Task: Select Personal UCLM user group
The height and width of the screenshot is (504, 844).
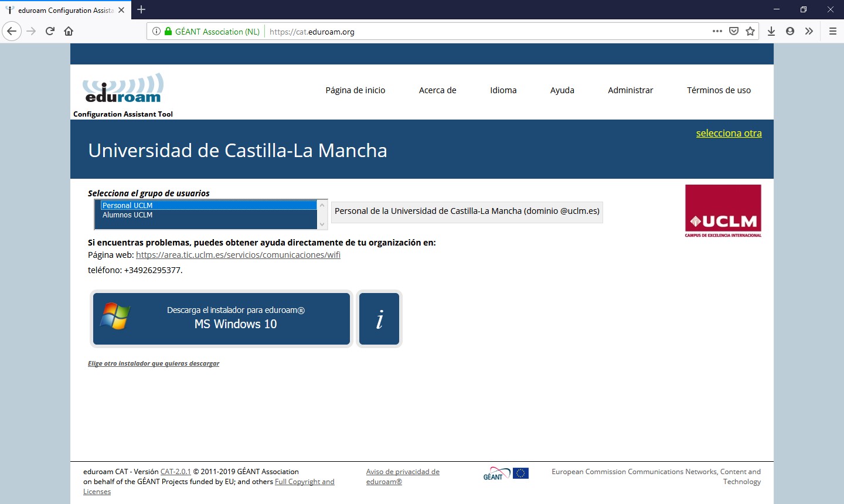Action: 209,205
